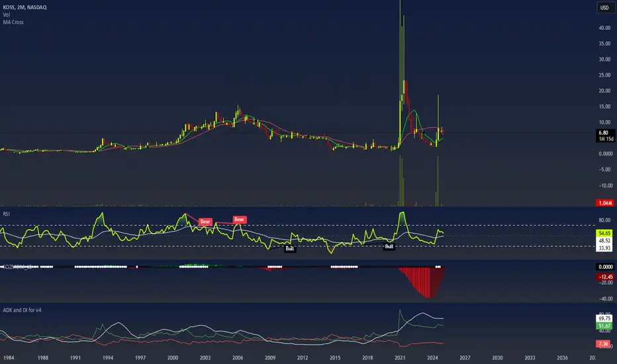This screenshot has height=364, width=617.
Task: Click the 35.00 price axis label
Action: pos(605,44)
